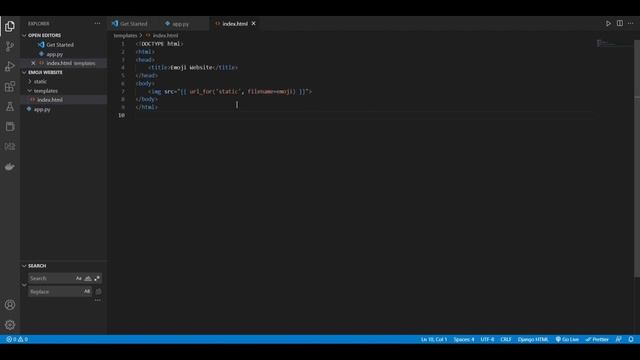
Task: Open the Accounts menu icon
Action: (x=10, y=305)
